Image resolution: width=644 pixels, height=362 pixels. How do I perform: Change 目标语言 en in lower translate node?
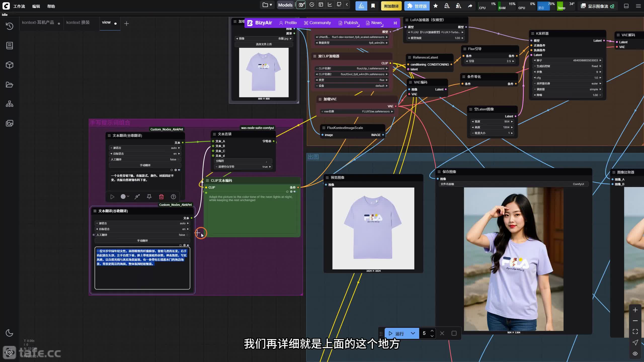click(x=142, y=229)
